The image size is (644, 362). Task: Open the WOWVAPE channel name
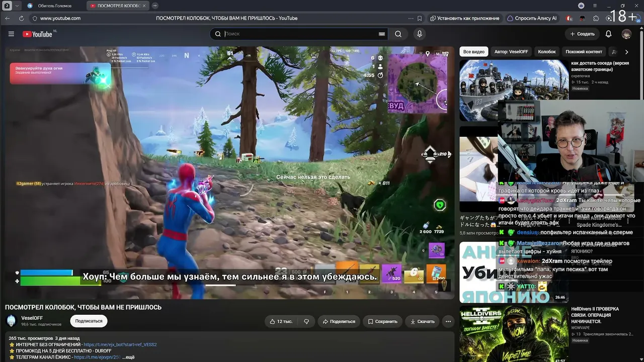(x=581, y=328)
